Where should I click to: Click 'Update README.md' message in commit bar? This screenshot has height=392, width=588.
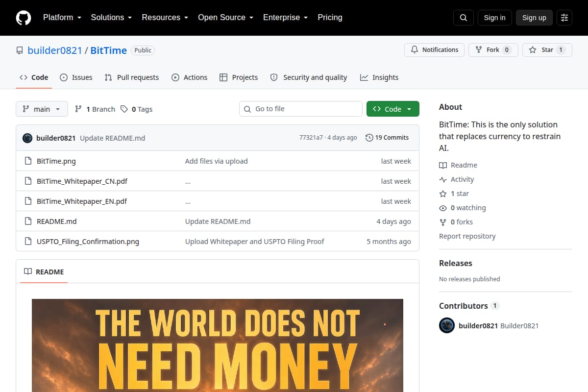[113, 138]
